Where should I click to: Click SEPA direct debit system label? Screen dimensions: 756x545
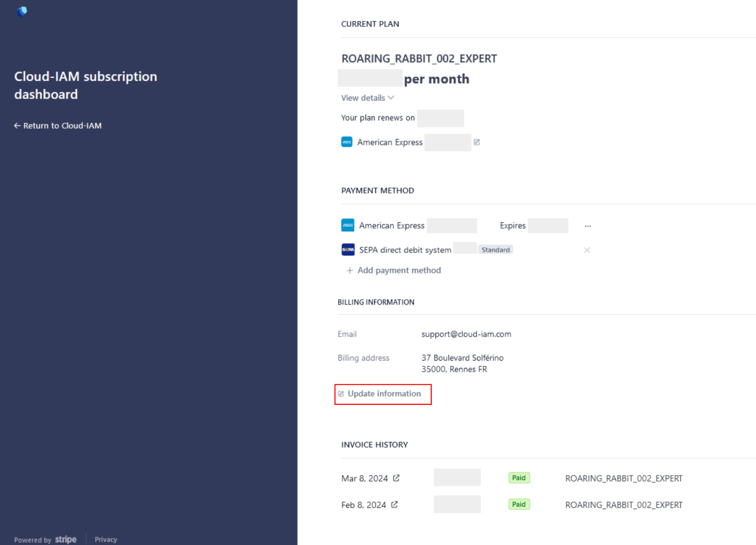(405, 250)
